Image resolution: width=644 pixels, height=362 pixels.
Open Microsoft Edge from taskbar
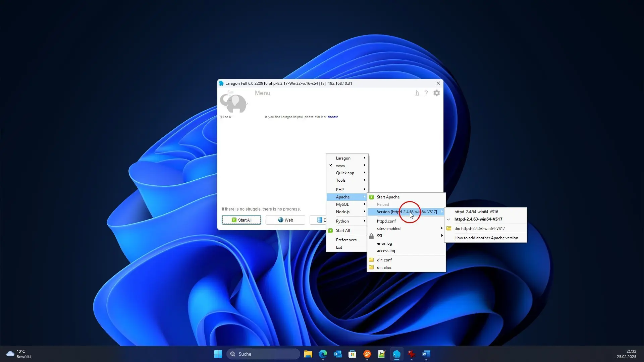coord(323,354)
